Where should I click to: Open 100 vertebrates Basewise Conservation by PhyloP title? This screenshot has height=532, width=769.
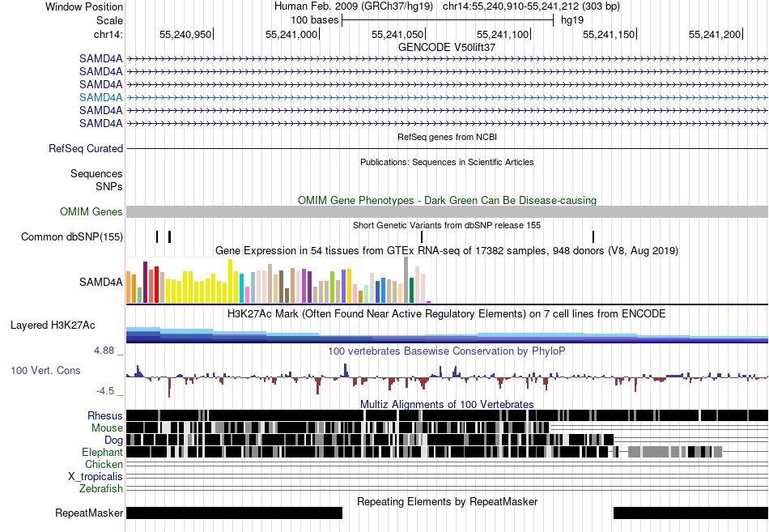coord(447,351)
